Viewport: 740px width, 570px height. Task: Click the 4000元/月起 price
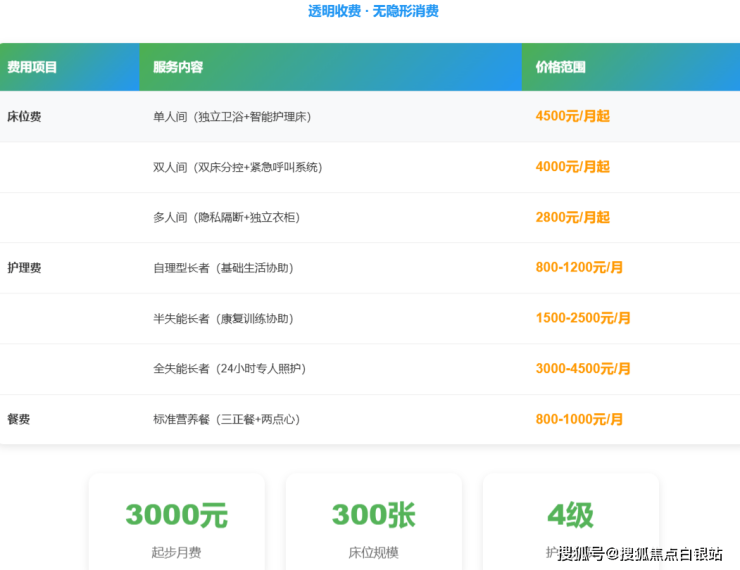(x=572, y=168)
